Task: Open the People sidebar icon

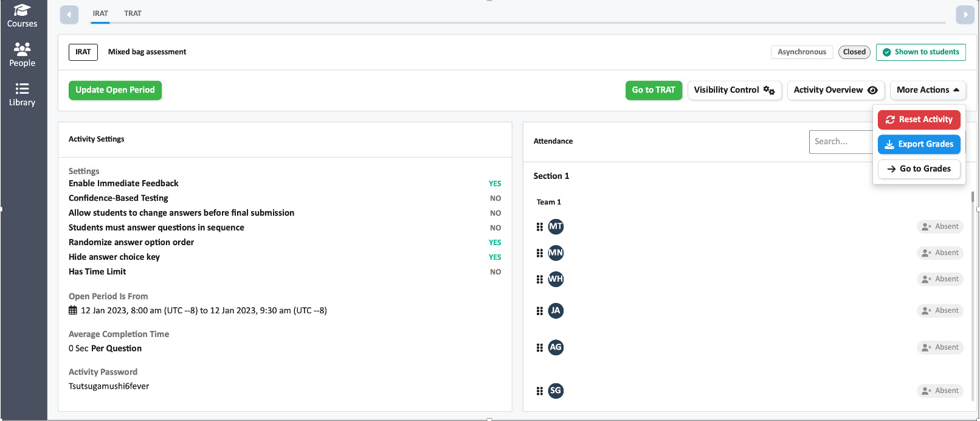Action: click(x=22, y=55)
